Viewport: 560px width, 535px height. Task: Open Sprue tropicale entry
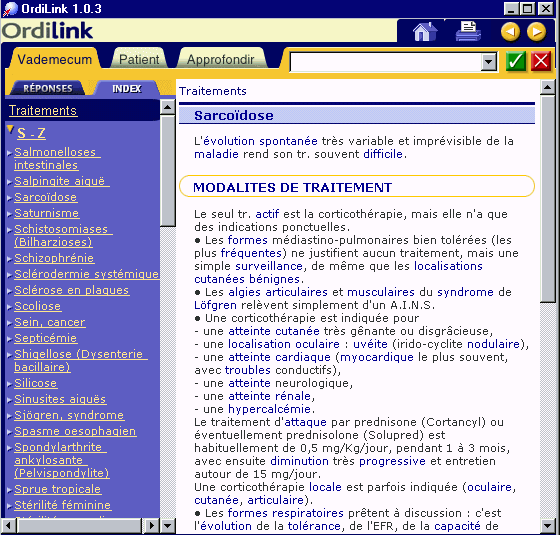coord(58,489)
